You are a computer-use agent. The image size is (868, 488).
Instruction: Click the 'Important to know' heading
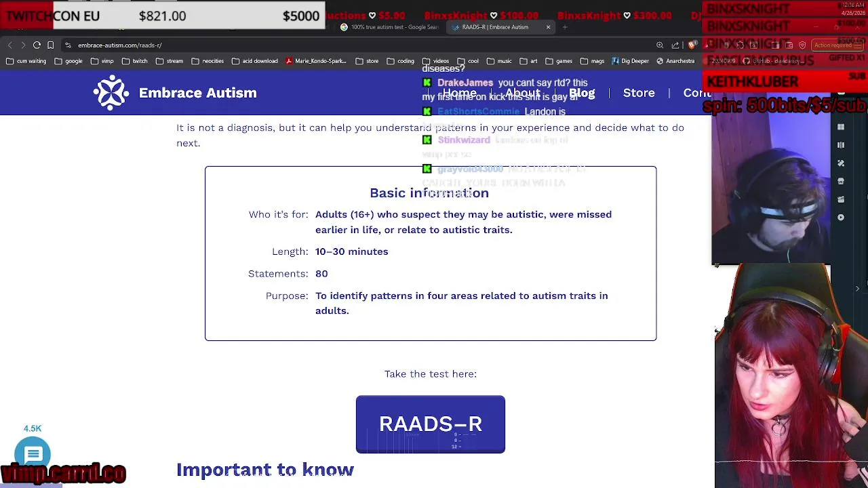[x=265, y=470]
